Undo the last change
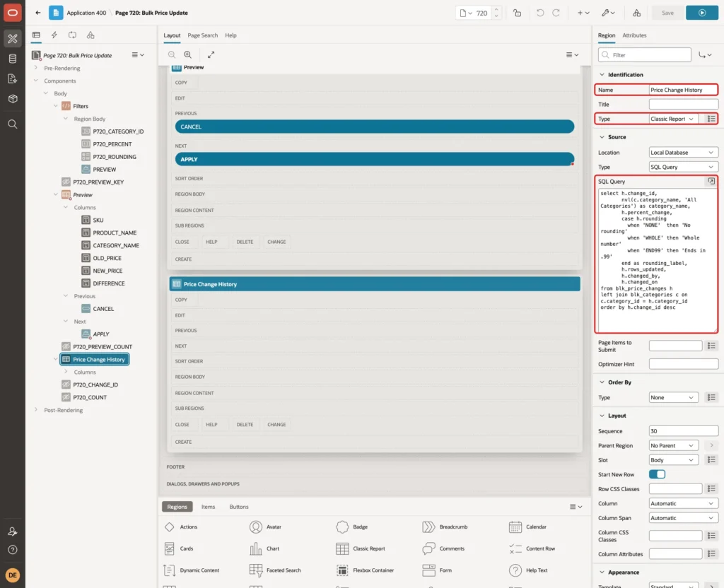This screenshot has width=724, height=588. point(539,13)
